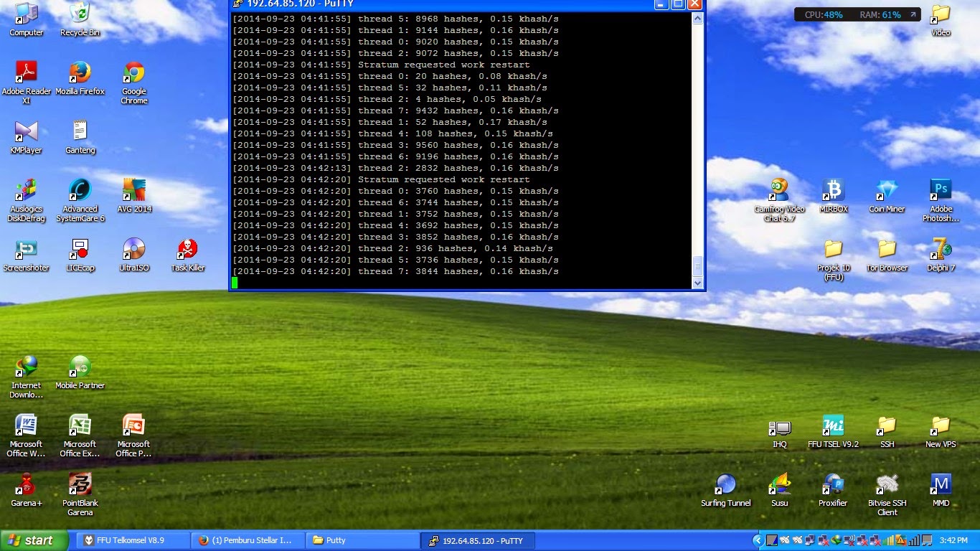Screen dimensions: 980x551
Task: Select the Mozilla Firefox desktop shortcut
Action: coord(80,78)
